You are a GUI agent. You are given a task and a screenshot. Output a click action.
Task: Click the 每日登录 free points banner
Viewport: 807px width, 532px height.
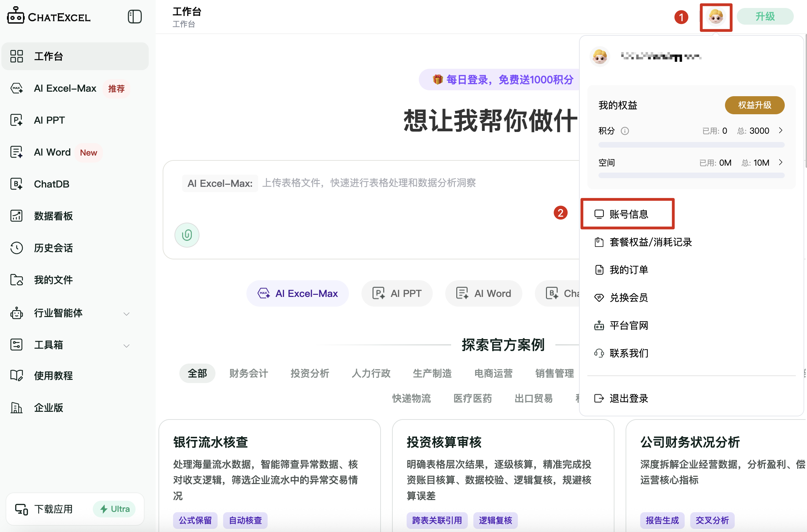499,80
